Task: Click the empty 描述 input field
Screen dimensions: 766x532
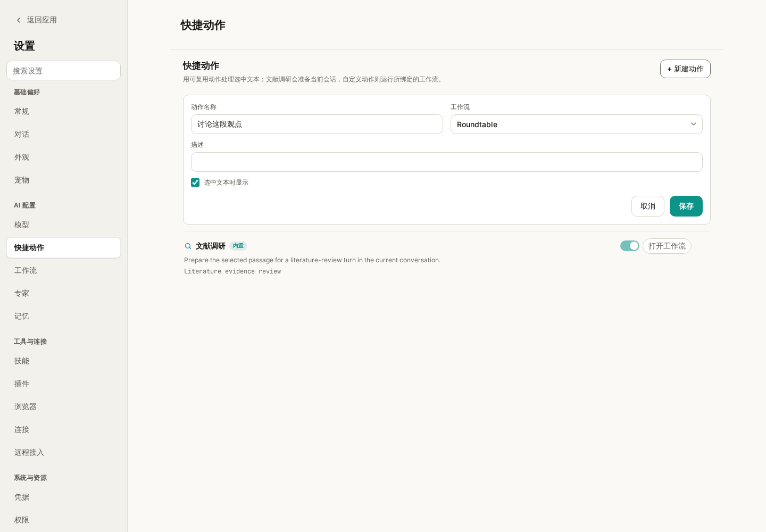Action: pos(447,162)
